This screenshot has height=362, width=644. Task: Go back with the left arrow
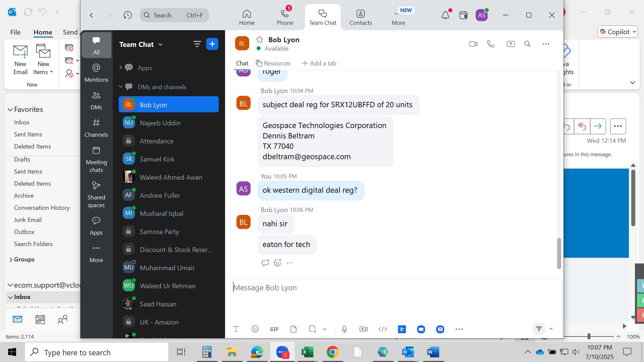pyautogui.click(x=91, y=15)
